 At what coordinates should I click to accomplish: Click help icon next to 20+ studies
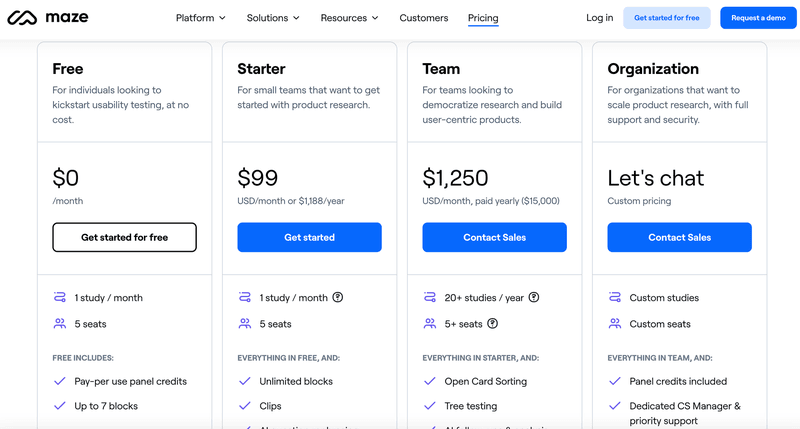click(x=534, y=297)
